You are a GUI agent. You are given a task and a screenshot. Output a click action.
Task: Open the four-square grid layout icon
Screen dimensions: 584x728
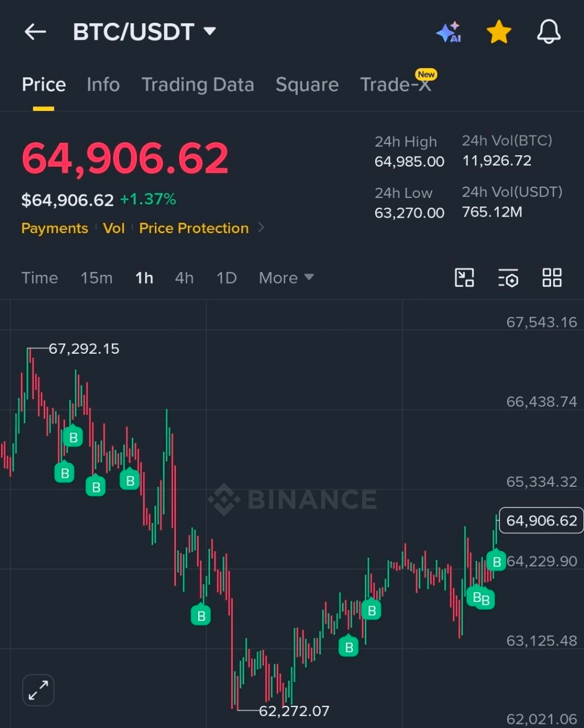(552, 278)
